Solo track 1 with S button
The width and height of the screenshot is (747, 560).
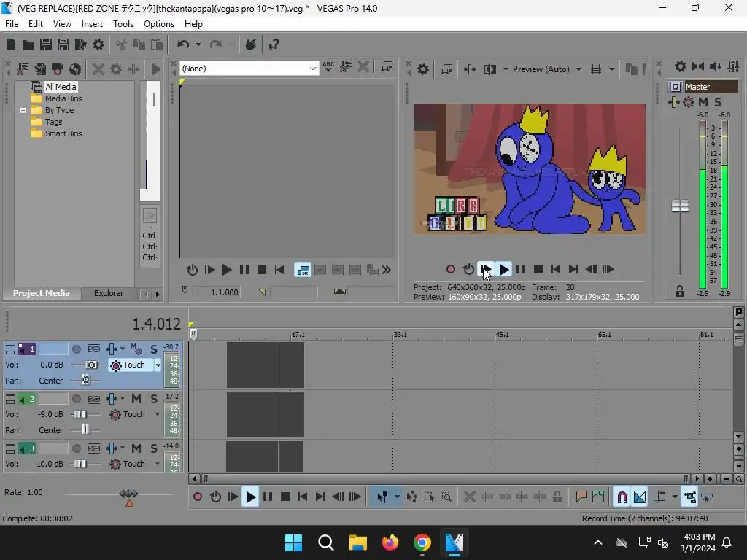pos(153,349)
